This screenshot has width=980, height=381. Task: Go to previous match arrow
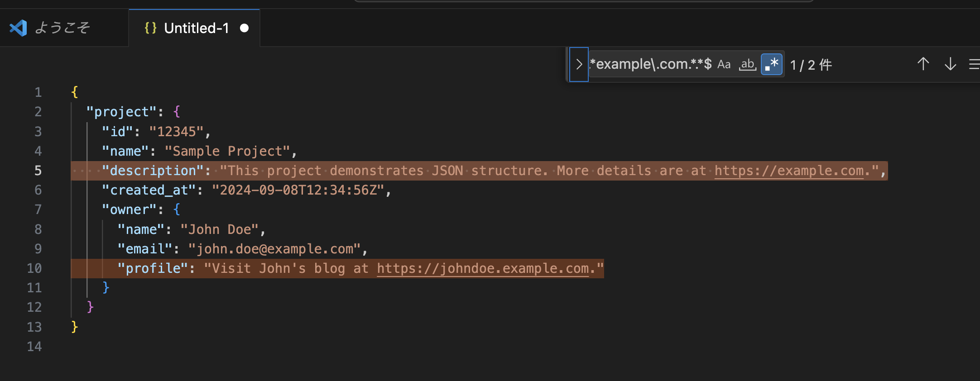pos(923,64)
